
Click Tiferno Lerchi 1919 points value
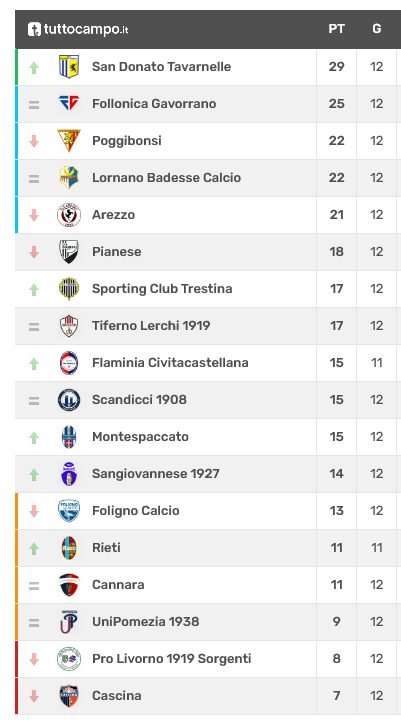click(x=337, y=326)
